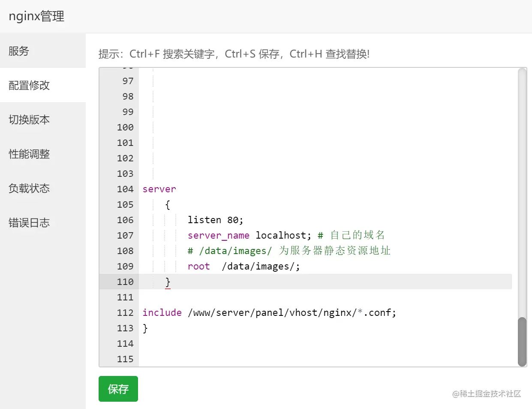Click line number 97 in gutter

[128, 81]
